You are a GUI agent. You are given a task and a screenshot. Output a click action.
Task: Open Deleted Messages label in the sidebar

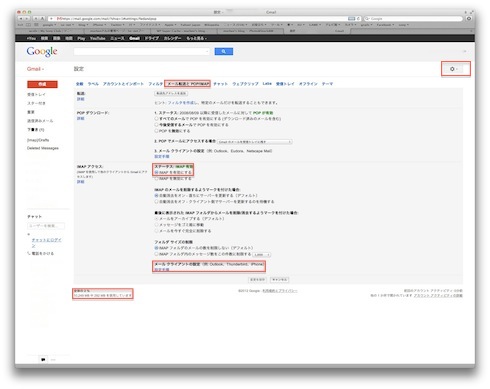coord(43,148)
